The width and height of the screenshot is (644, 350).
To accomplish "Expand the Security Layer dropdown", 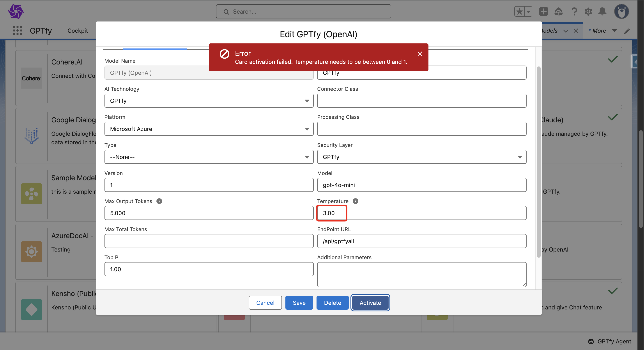I will tap(421, 157).
